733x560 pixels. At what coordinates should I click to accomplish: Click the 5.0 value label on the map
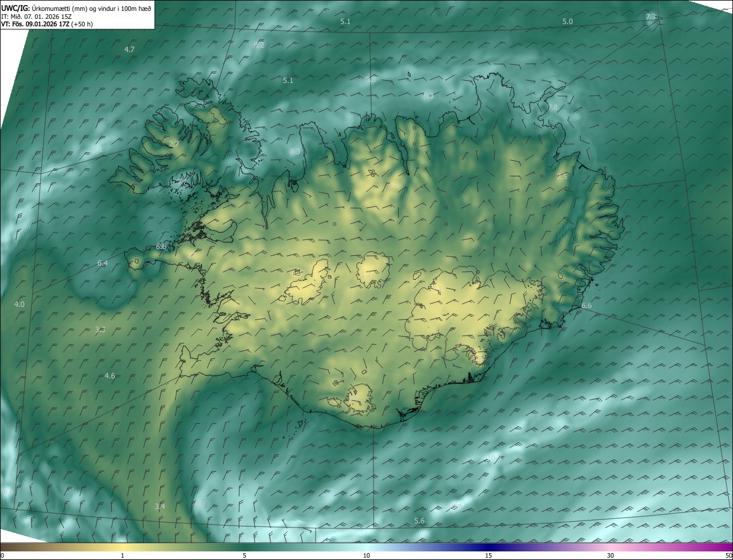pos(567,21)
